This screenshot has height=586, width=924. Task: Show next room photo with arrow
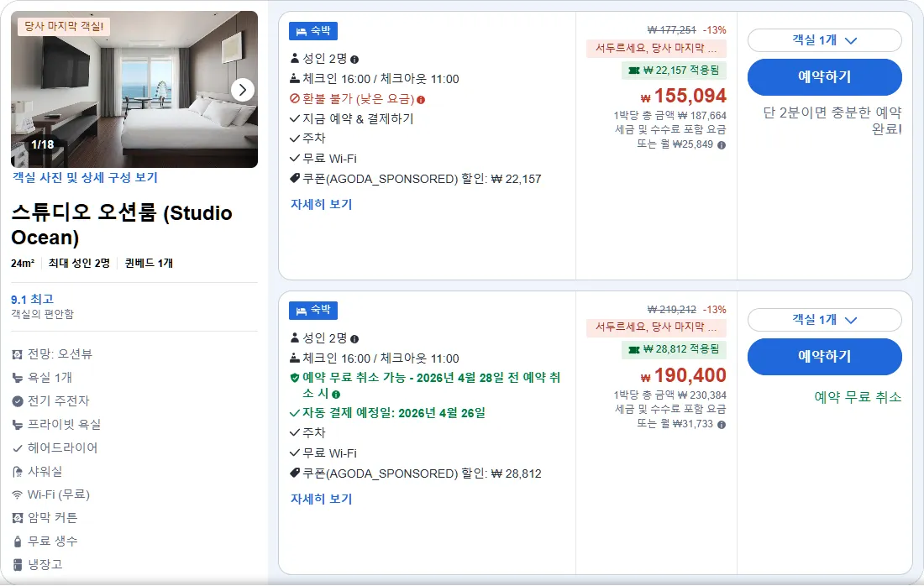242,90
